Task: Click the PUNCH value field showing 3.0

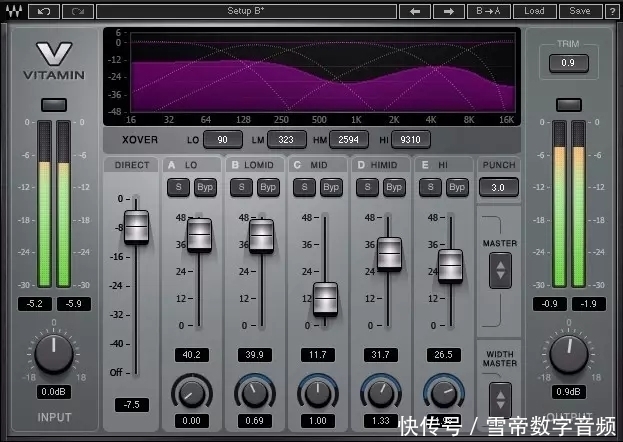Action: (499, 187)
